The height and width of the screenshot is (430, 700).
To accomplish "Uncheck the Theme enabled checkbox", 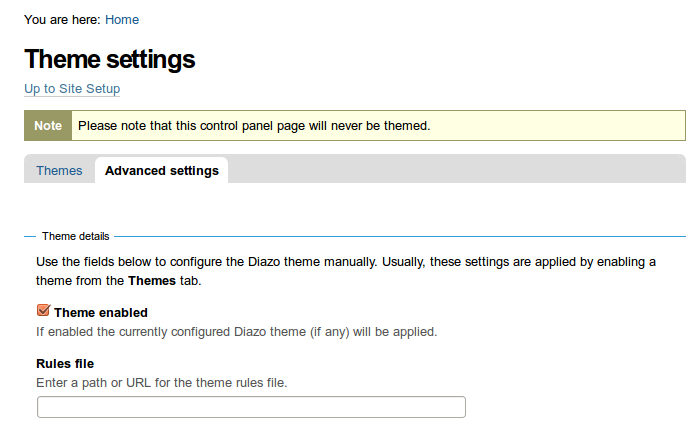I will (x=43, y=310).
